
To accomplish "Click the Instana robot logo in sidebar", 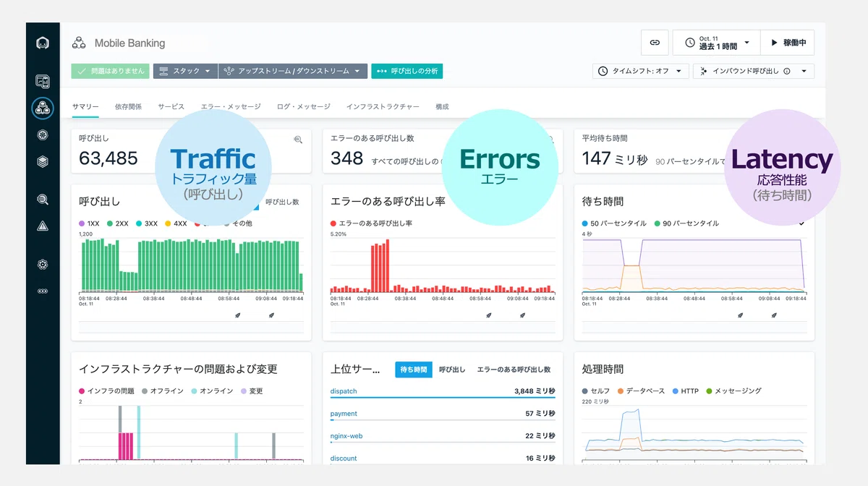I will click(43, 43).
